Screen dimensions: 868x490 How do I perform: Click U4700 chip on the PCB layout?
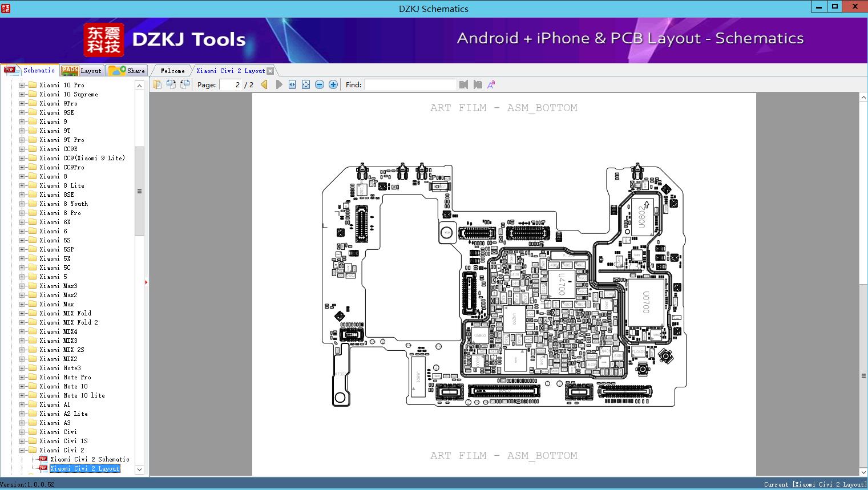pos(562,283)
